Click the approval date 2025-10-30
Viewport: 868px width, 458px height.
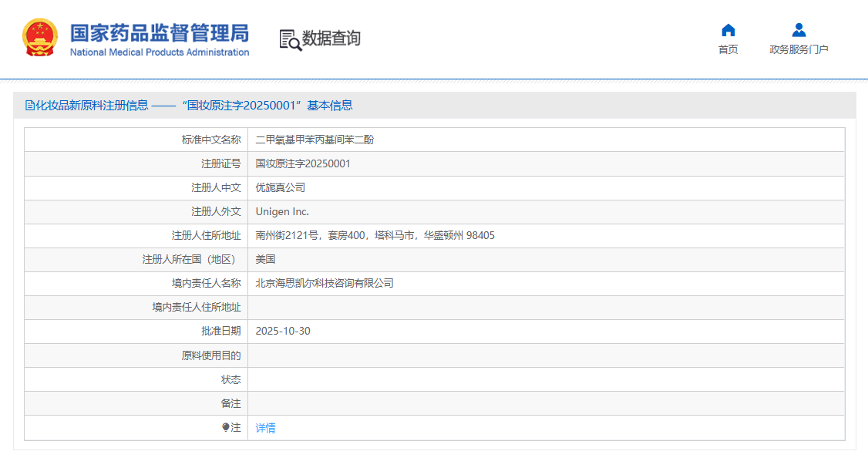click(x=283, y=331)
